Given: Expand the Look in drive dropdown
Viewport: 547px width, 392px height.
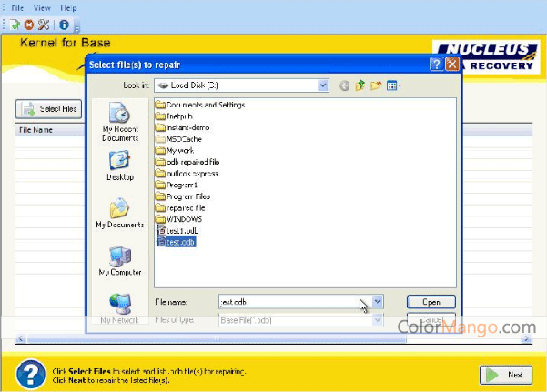Looking at the screenshot, I should click(323, 85).
